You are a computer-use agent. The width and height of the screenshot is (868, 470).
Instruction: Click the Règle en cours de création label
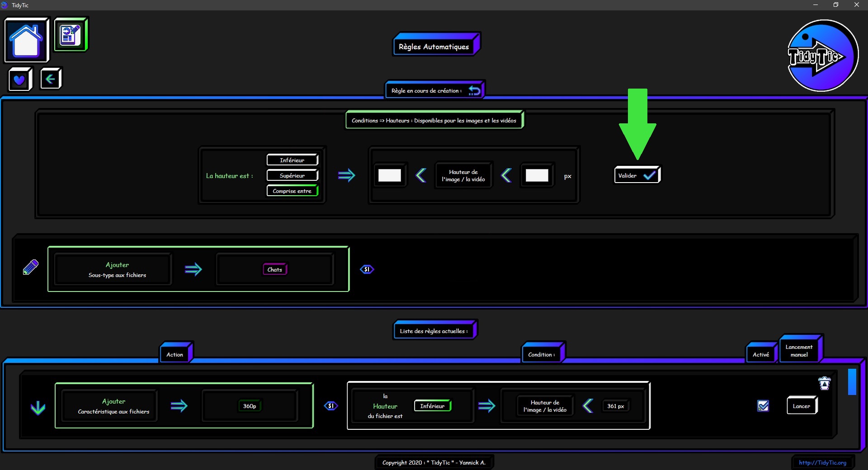(x=426, y=90)
